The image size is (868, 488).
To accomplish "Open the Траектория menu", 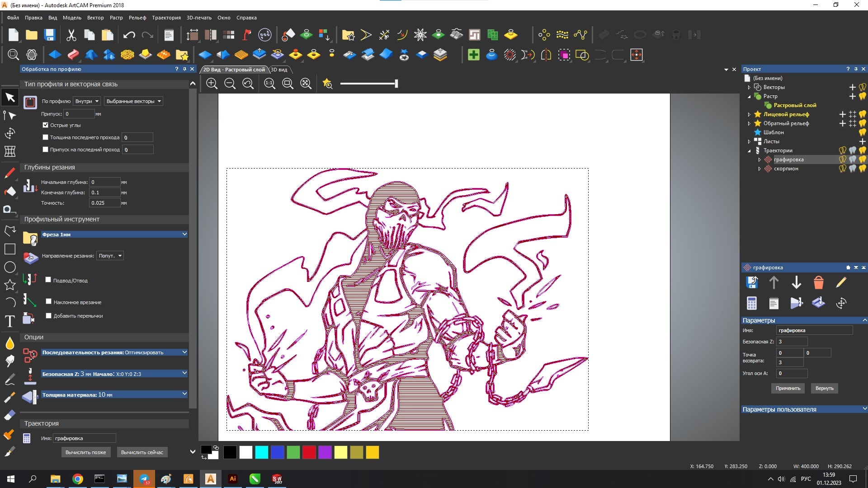I will pos(166,18).
